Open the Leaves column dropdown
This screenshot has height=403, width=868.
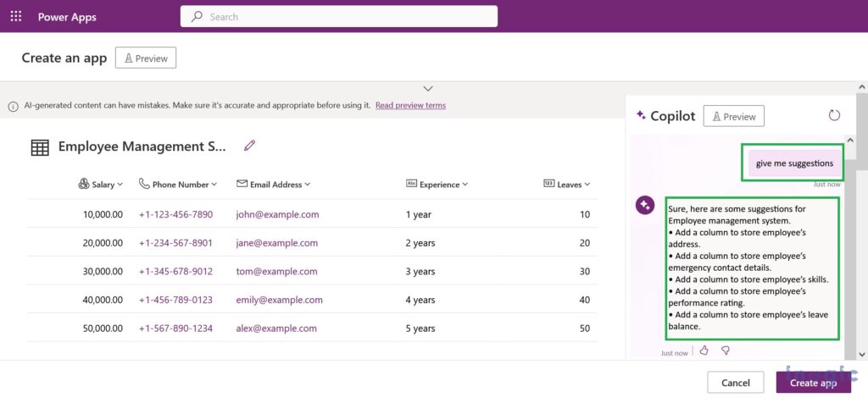[x=587, y=185]
